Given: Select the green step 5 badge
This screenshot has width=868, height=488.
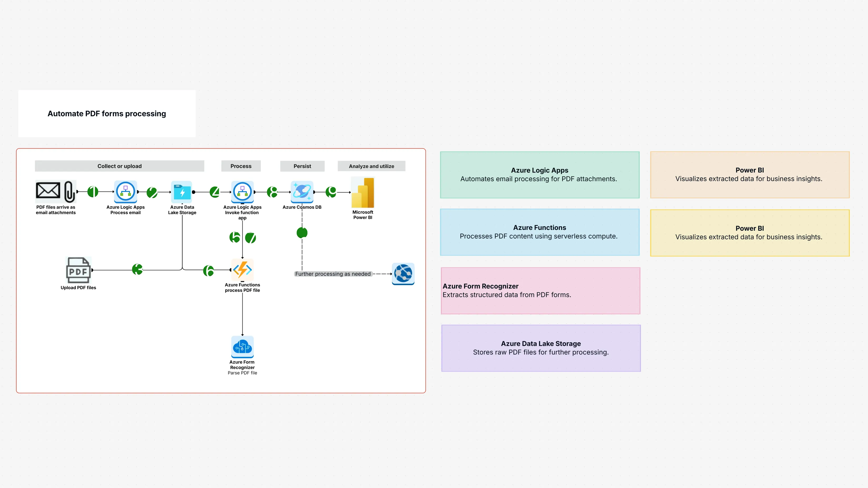Looking at the screenshot, I should tap(234, 237).
